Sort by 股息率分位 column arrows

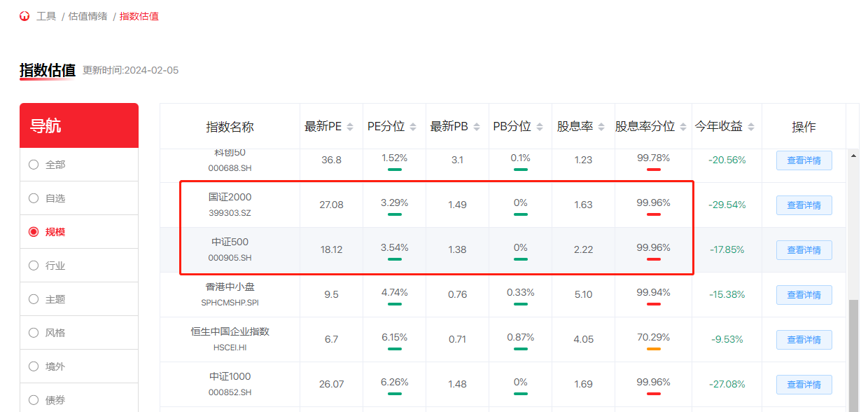tap(684, 127)
